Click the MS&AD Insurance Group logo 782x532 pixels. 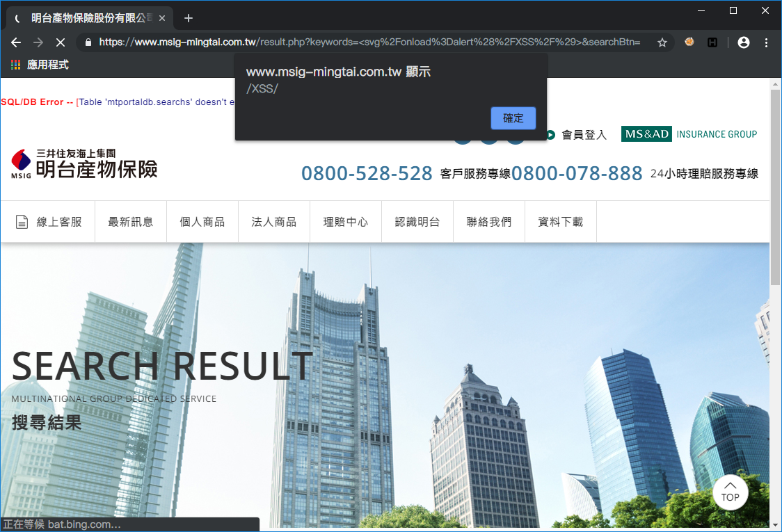pos(689,134)
